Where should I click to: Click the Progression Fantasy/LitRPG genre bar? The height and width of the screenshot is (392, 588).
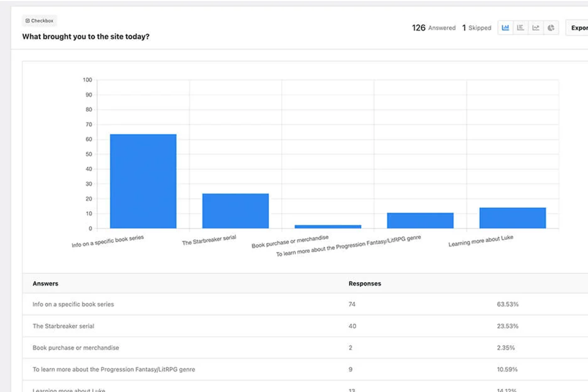pyautogui.click(x=420, y=220)
